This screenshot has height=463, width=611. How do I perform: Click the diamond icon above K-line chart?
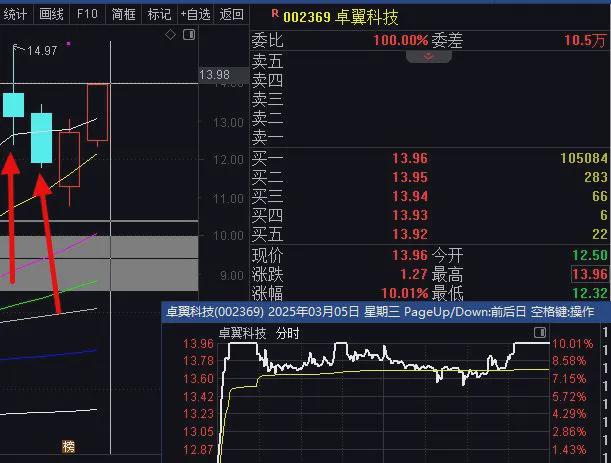(170, 35)
